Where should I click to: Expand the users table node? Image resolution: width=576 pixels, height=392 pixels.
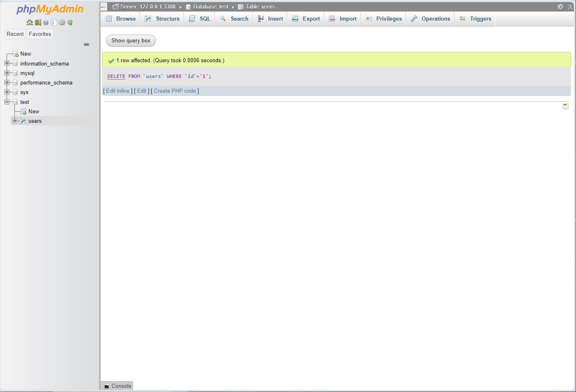pyautogui.click(x=15, y=121)
